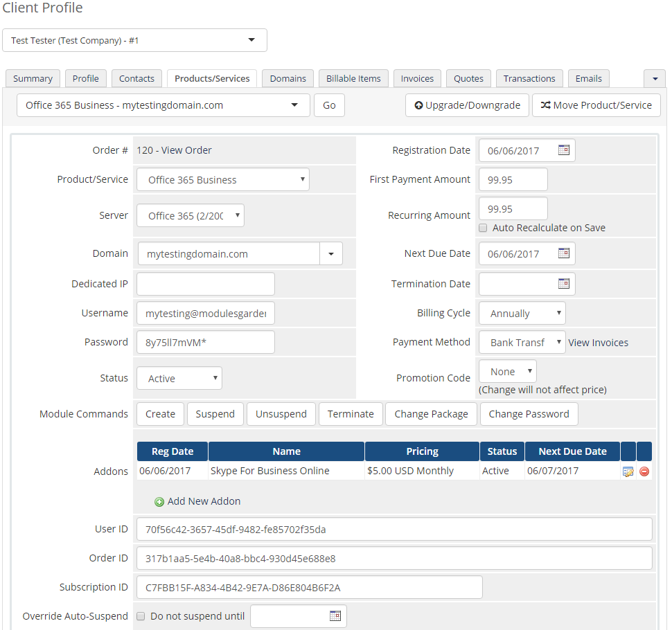The width and height of the screenshot is (672, 630).
Task: Run the Terminate module command
Action: point(351,414)
